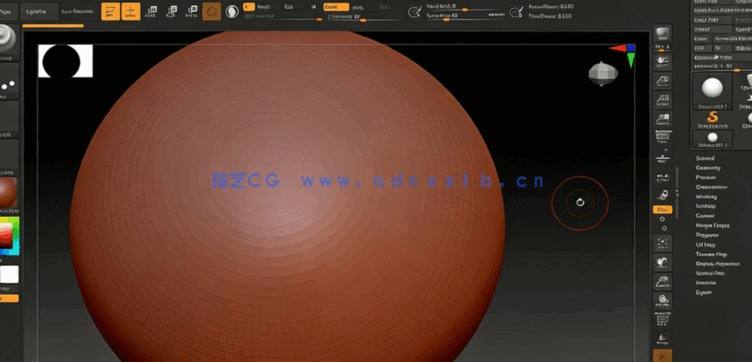Enable the Rgb channel button
Image resolution: width=752 pixels, height=362 pixels.
(x=289, y=7)
